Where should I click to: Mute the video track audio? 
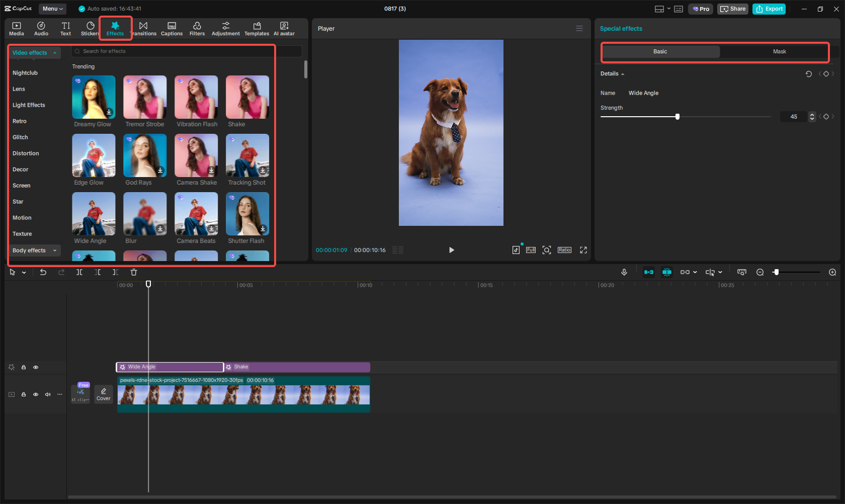coord(48,394)
